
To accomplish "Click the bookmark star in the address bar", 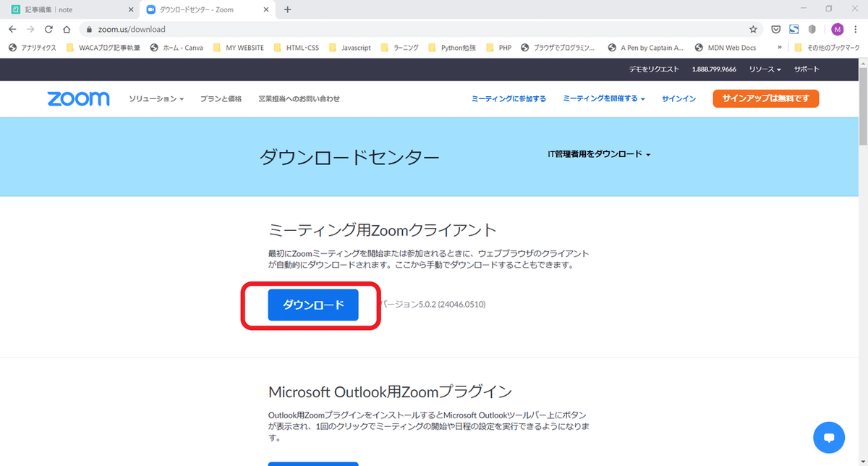I will 753,29.
